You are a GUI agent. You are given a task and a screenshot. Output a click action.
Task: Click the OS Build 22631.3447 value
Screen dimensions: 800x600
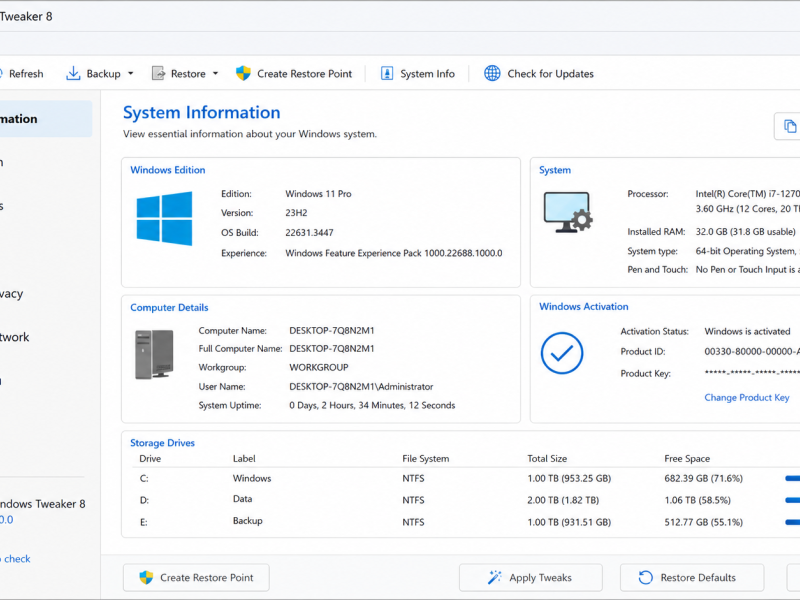pyautogui.click(x=309, y=233)
